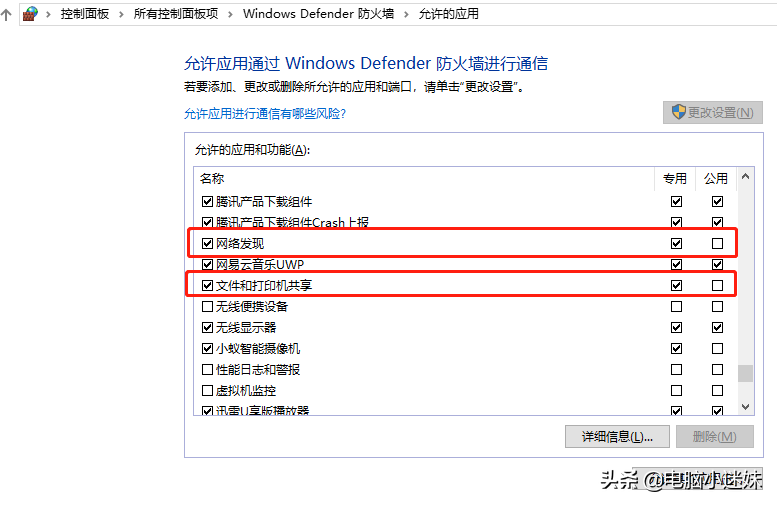777x505 pixels.
Task: Toggle 专用 checkbox for 文件和打印机共享
Action: coord(676,285)
